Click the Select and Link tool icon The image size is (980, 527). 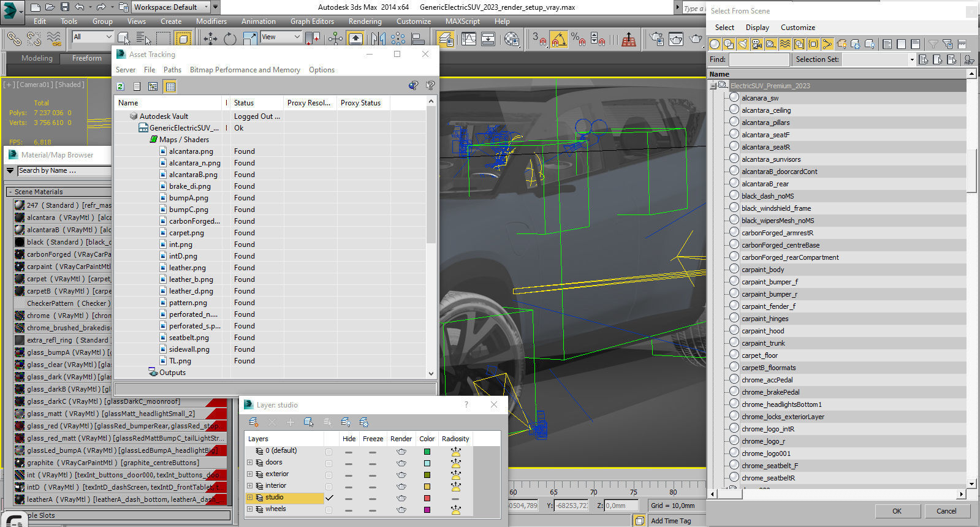click(13, 39)
